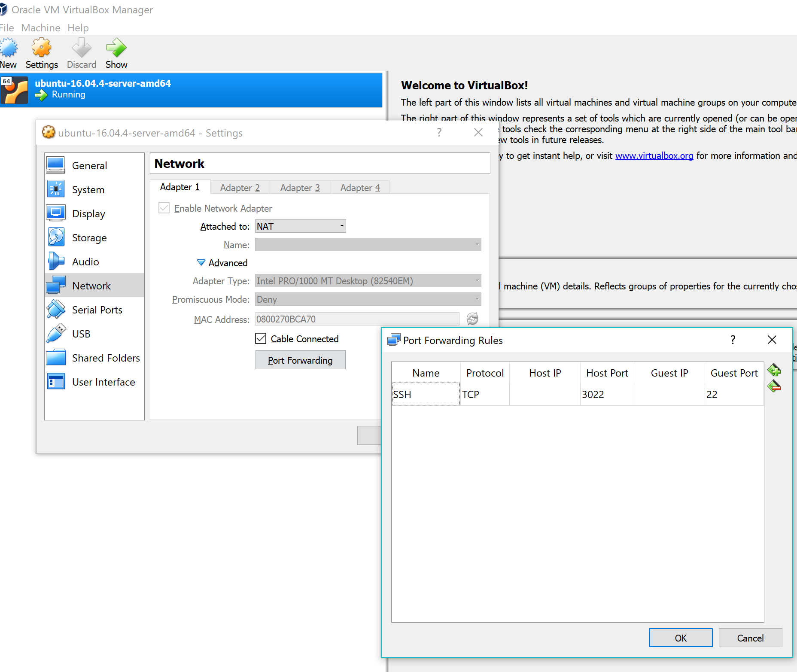Remove the selected SSH forwarding rule

775,386
